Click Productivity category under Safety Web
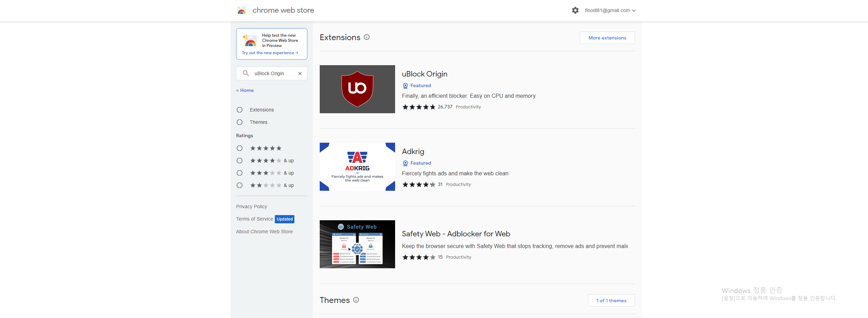Image resolution: width=868 pixels, height=318 pixels. [x=459, y=257]
